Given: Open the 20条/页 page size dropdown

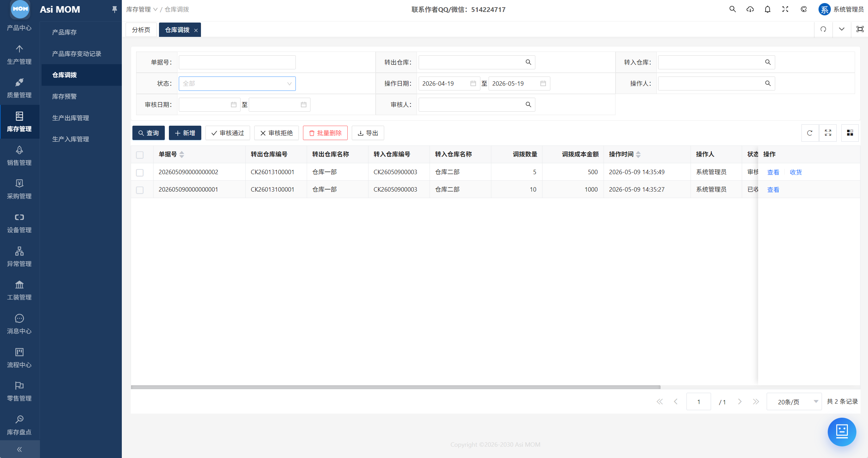Looking at the screenshot, I should click(x=794, y=402).
